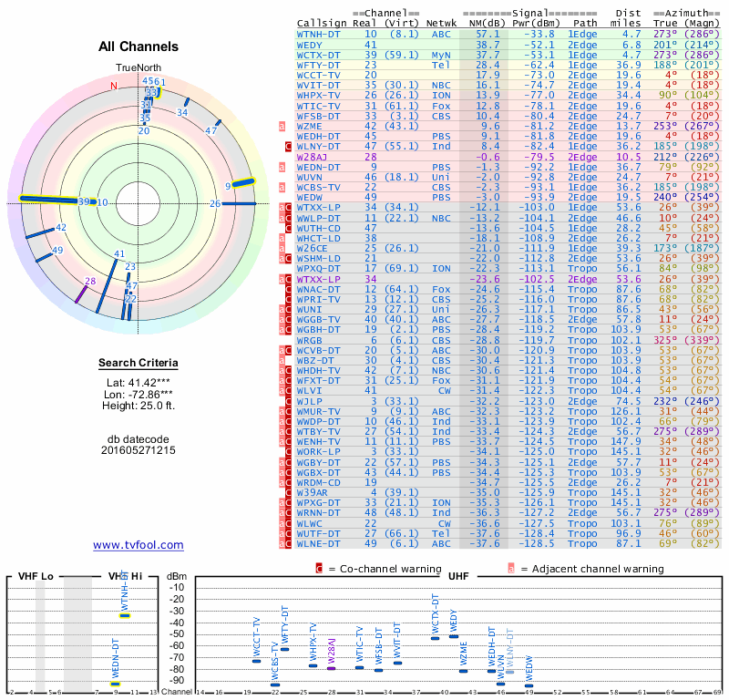This screenshot has height=700, width=729.
Task: Select WTIC-TV callsign in the table
Action: pyautogui.click(x=318, y=106)
